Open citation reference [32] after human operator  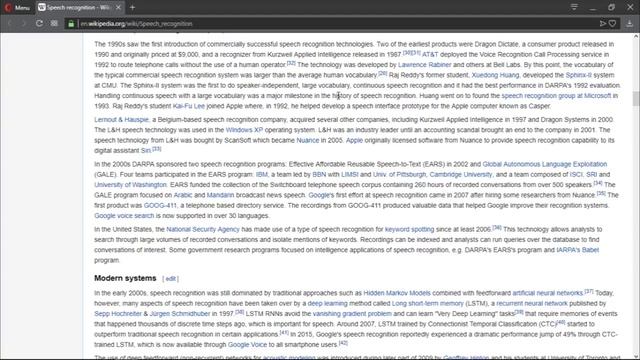click(291, 63)
